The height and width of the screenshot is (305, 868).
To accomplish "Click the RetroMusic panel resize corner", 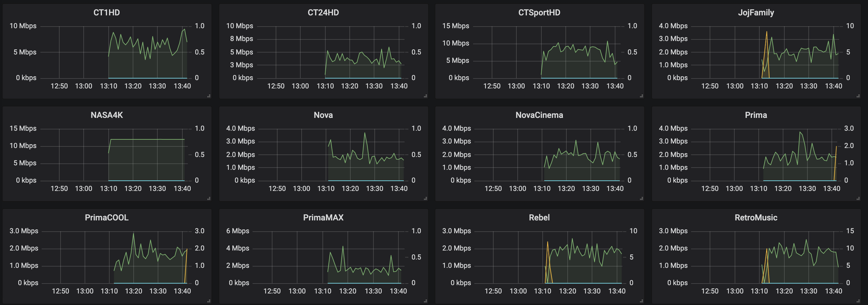I will 858,301.
